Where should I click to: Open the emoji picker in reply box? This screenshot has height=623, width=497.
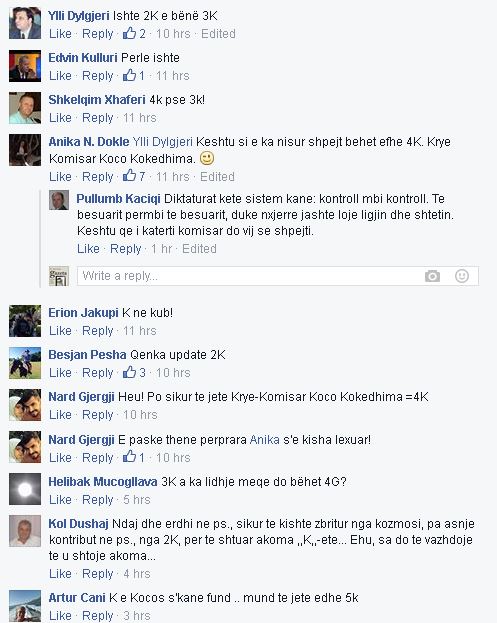pos(462,276)
